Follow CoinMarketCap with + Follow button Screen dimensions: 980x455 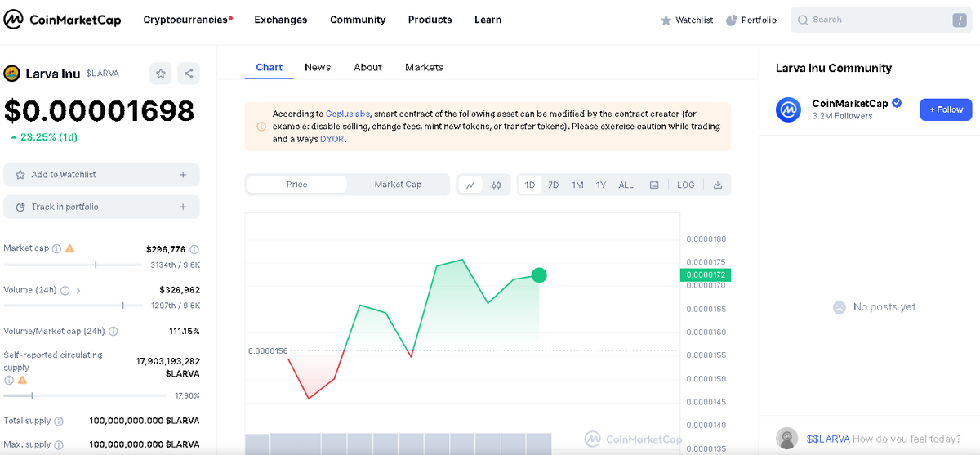[x=946, y=109]
